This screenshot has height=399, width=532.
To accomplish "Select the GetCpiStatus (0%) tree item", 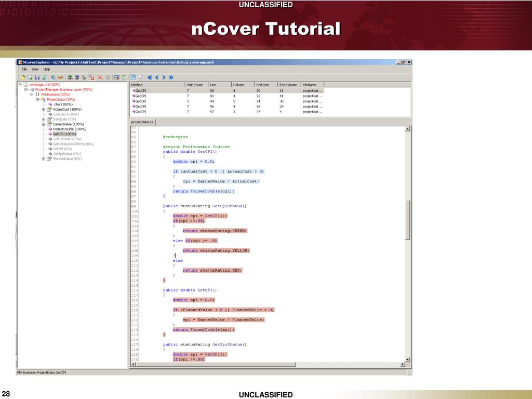I will pos(67,139).
